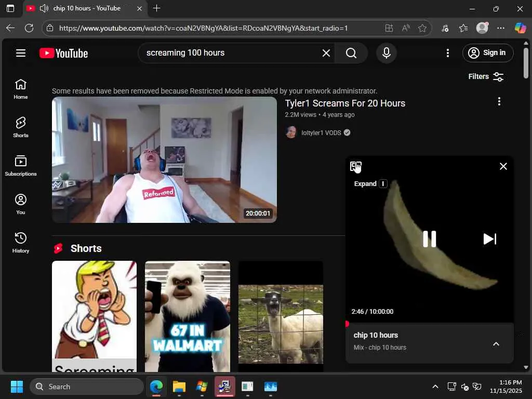Open the clock showing 1:16 PM
532x399 pixels.
506,387
